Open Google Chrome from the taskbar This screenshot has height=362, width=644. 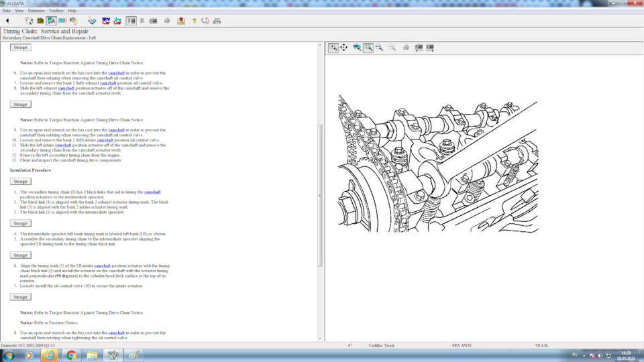(71, 355)
